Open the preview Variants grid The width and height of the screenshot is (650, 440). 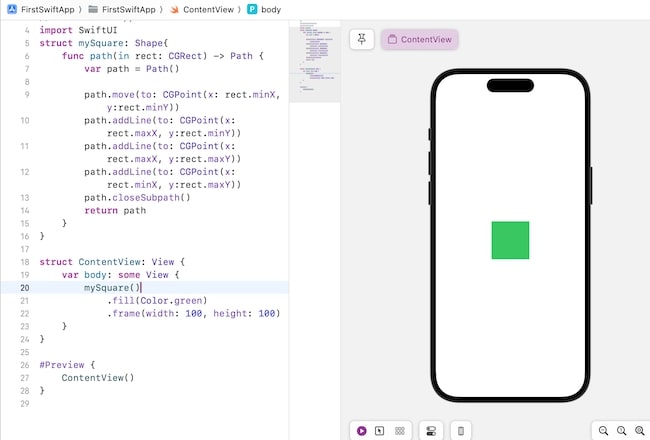tap(399, 430)
